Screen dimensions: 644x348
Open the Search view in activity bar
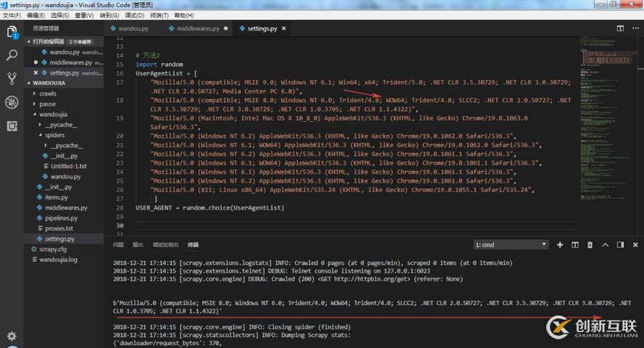[12, 55]
